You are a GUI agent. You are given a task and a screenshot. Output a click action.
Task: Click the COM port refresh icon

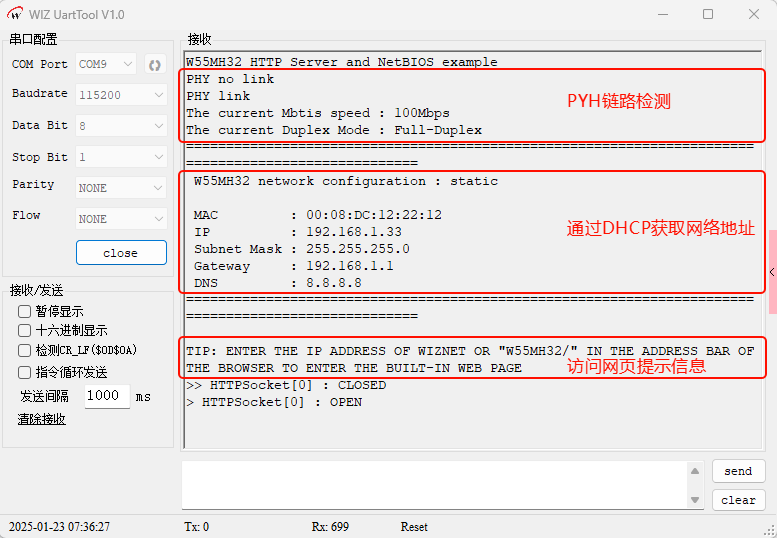(155, 64)
